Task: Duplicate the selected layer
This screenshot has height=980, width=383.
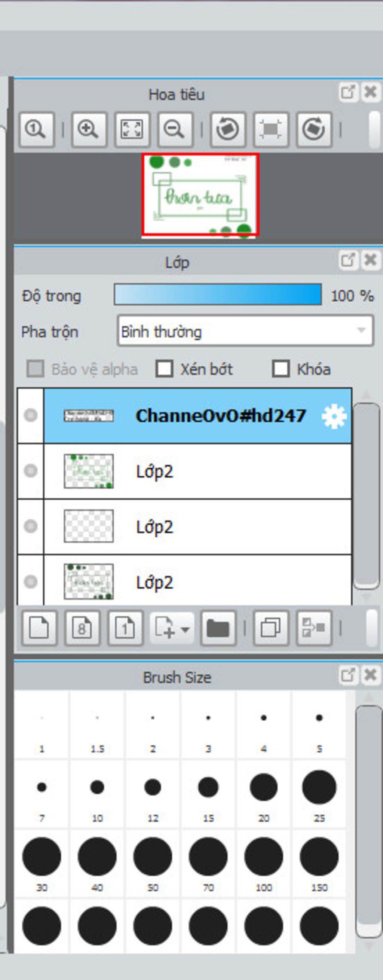Action: pyautogui.click(x=271, y=628)
